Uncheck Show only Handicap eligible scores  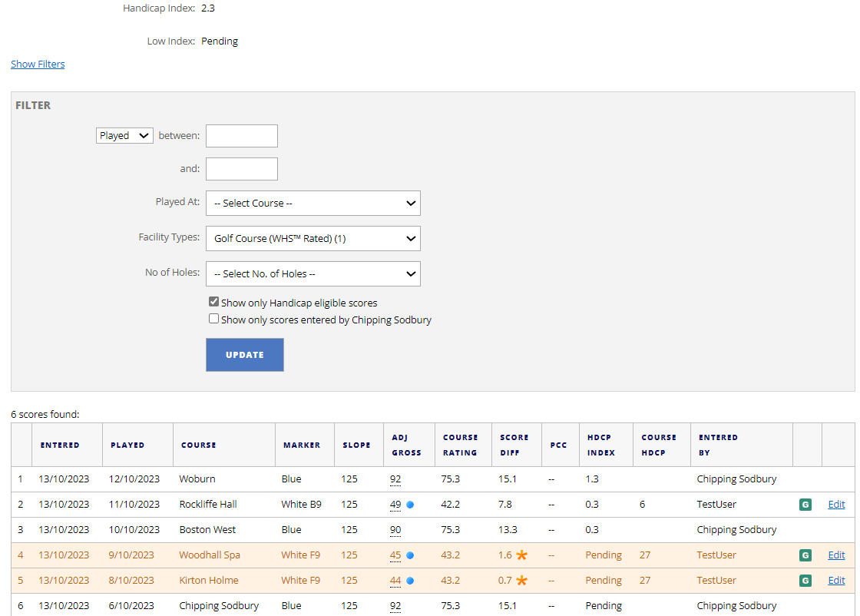click(x=214, y=302)
